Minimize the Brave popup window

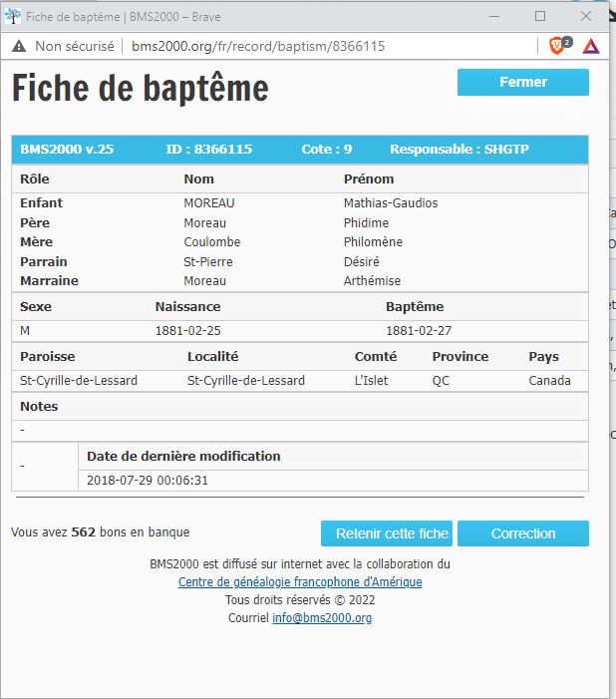click(x=494, y=17)
